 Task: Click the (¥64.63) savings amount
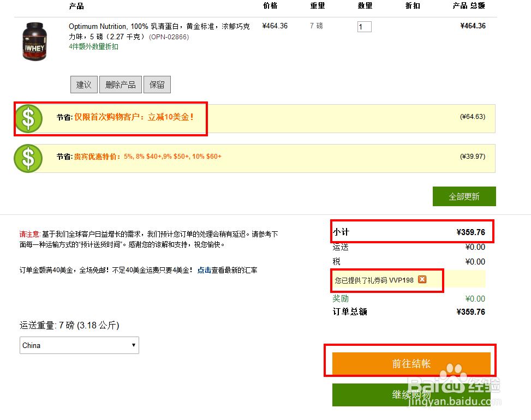473,117
